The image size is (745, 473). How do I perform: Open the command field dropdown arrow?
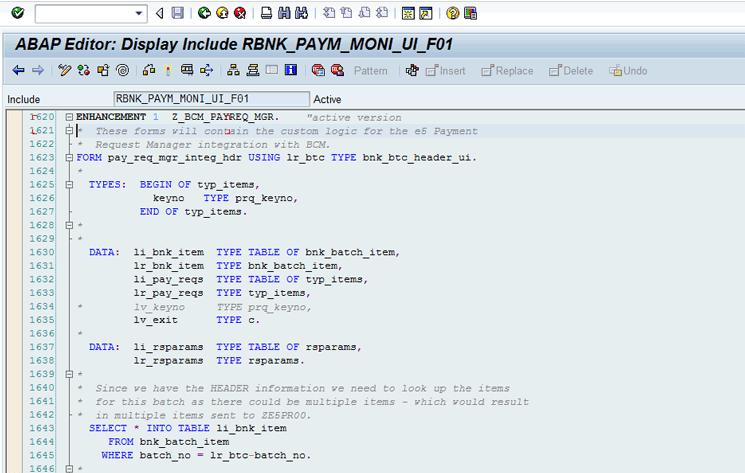tap(139, 13)
